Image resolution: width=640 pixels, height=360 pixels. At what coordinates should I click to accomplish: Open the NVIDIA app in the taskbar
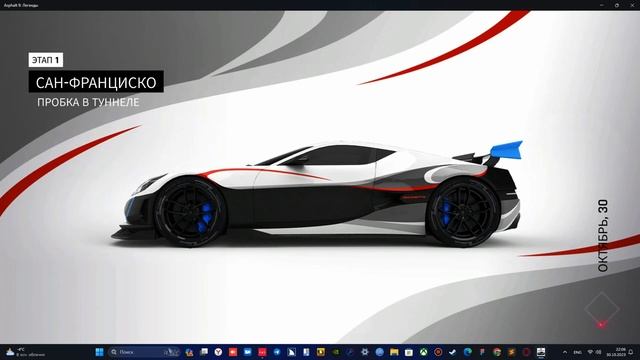[x=336, y=352]
